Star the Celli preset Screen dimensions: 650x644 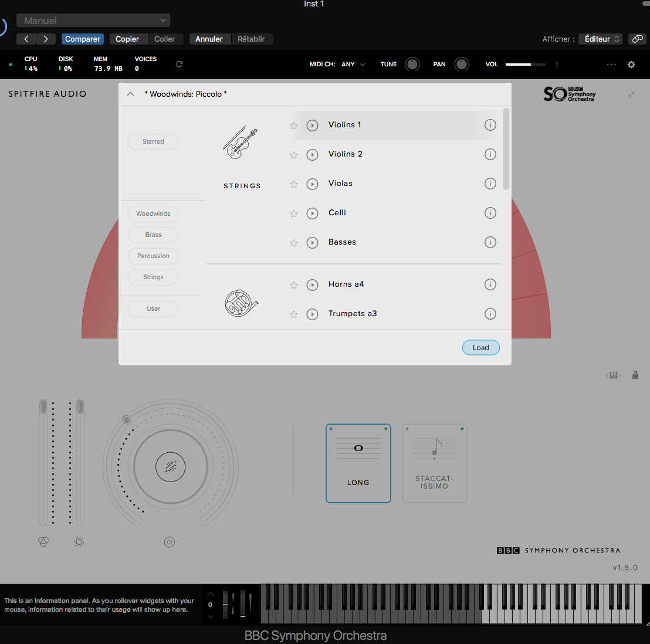[x=294, y=214]
